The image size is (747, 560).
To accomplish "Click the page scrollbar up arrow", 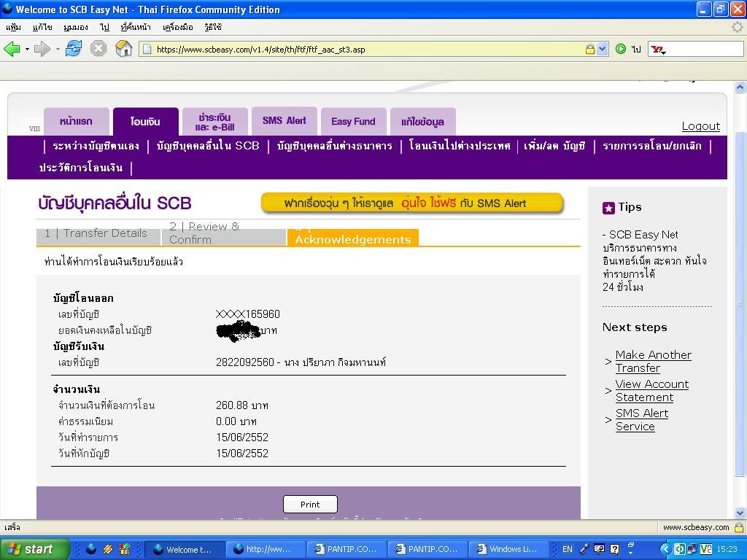I will 740,87.
